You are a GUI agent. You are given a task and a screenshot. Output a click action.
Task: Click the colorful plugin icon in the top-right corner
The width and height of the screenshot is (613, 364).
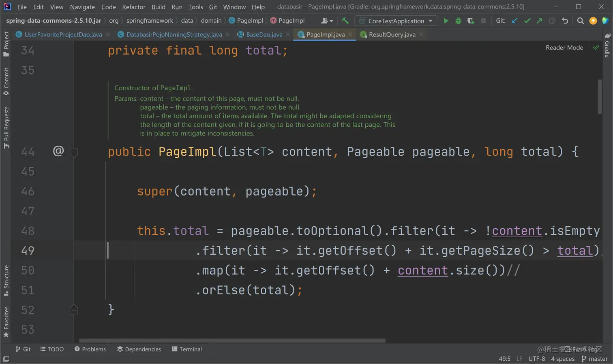(605, 21)
